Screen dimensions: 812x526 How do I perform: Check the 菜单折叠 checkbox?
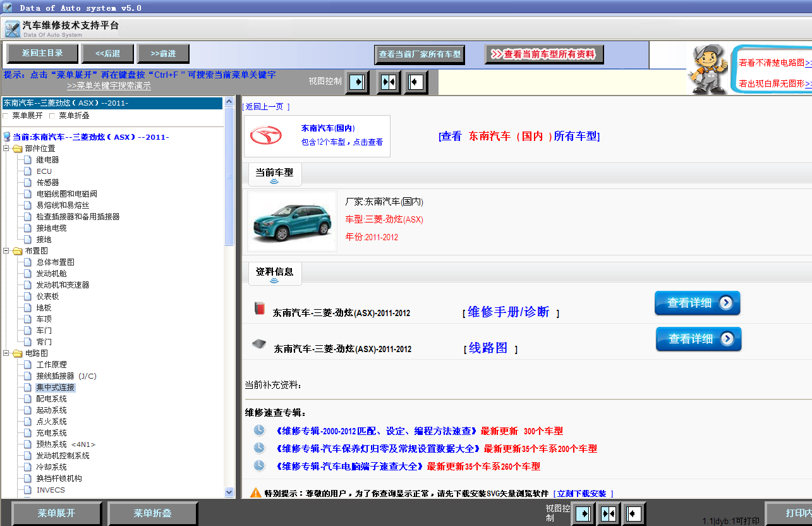click(52, 116)
